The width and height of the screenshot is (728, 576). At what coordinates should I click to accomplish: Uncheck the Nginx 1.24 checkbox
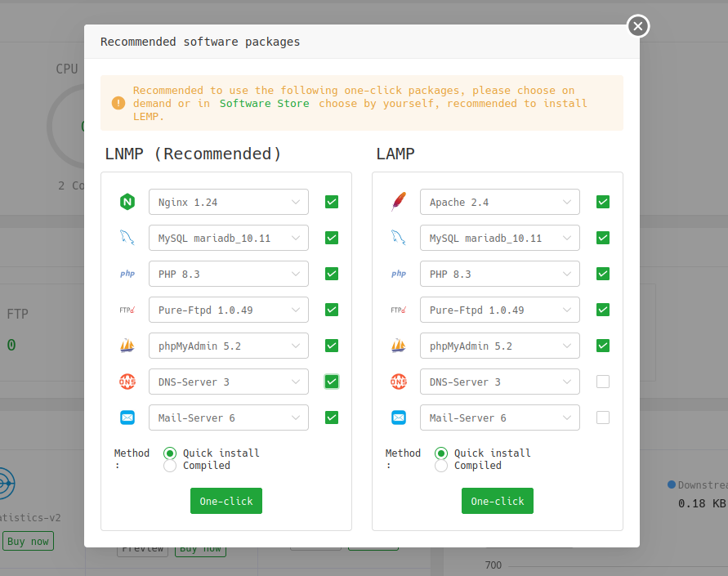tap(332, 202)
